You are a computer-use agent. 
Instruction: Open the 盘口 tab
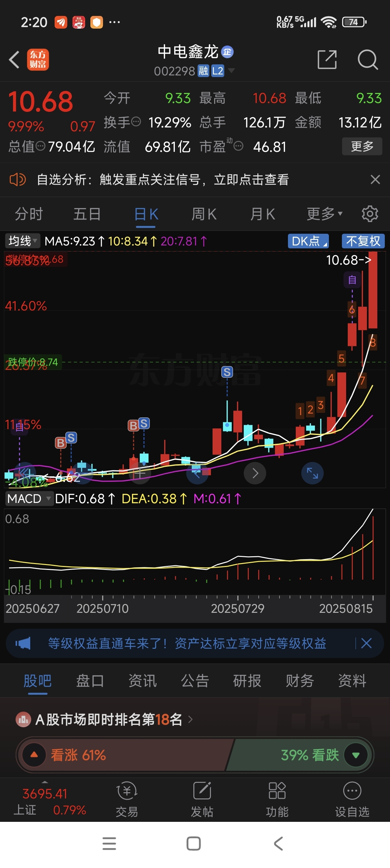[x=90, y=681]
